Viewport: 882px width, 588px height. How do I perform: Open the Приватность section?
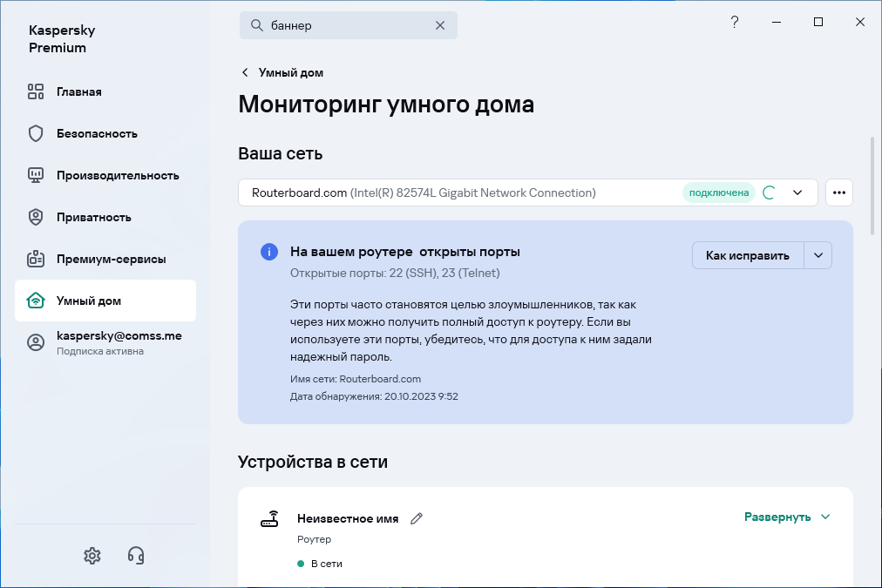point(105,217)
